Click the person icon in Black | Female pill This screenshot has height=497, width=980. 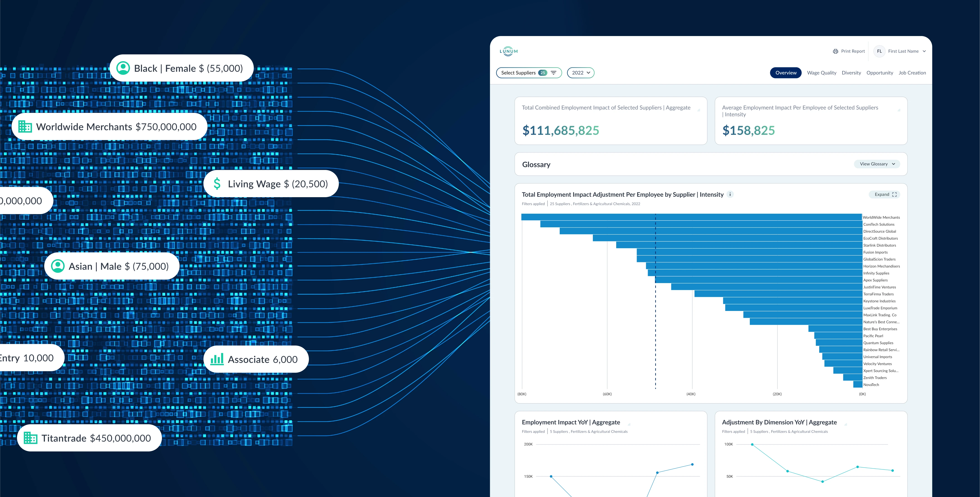click(123, 68)
